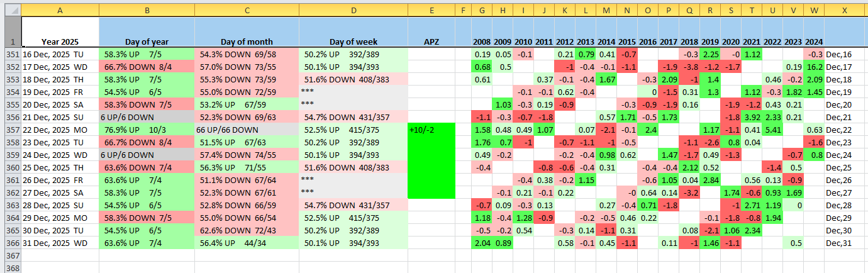Click the Select All corner triangle
Viewport: 868px width, 273px height.
tap(11, 11)
